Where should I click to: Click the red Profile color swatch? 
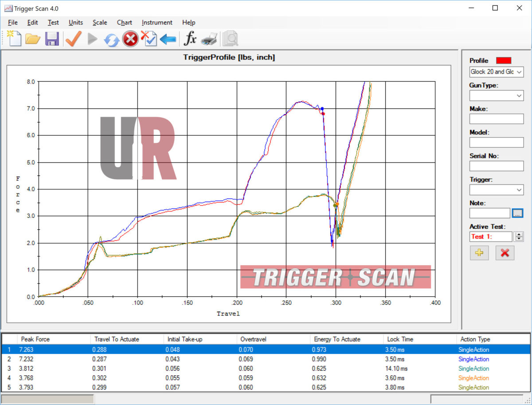coord(504,60)
